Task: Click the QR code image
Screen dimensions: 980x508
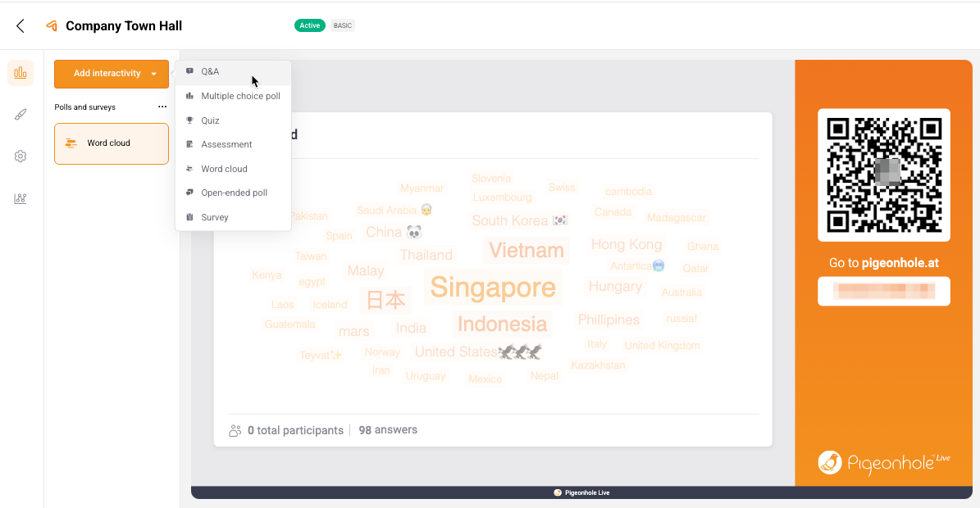Action: coord(883,175)
